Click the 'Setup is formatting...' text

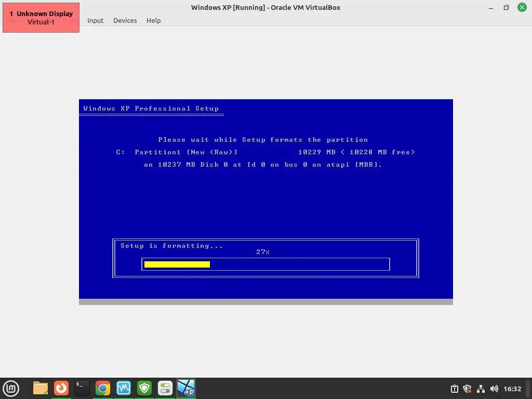coord(171,246)
